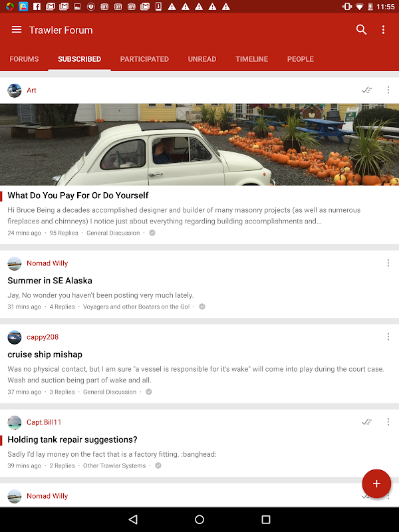Tap the Android home circle button
The width and height of the screenshot is (399, 532).
(199, 519)
